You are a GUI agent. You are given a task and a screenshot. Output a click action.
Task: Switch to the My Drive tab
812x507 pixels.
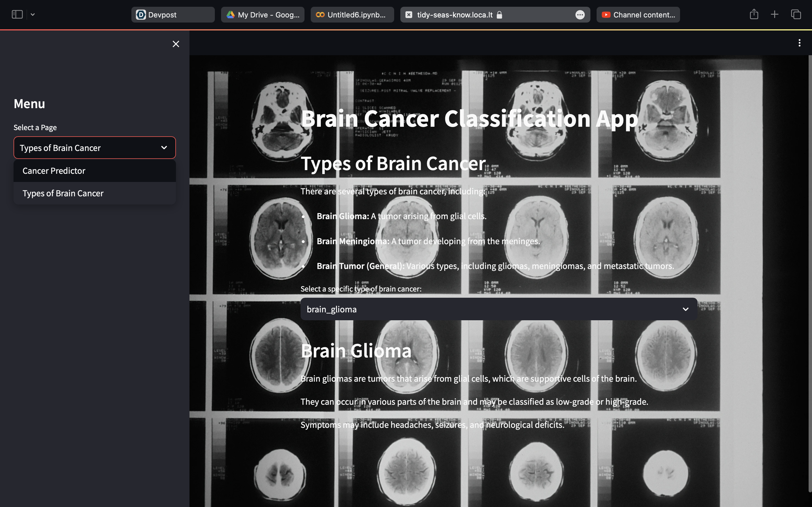(x=262, y=15)
